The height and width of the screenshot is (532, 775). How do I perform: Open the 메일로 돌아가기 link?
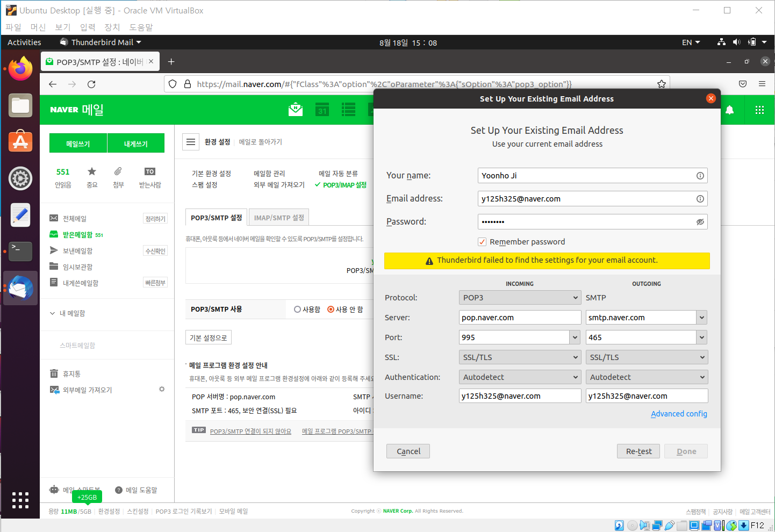point(261,142)
